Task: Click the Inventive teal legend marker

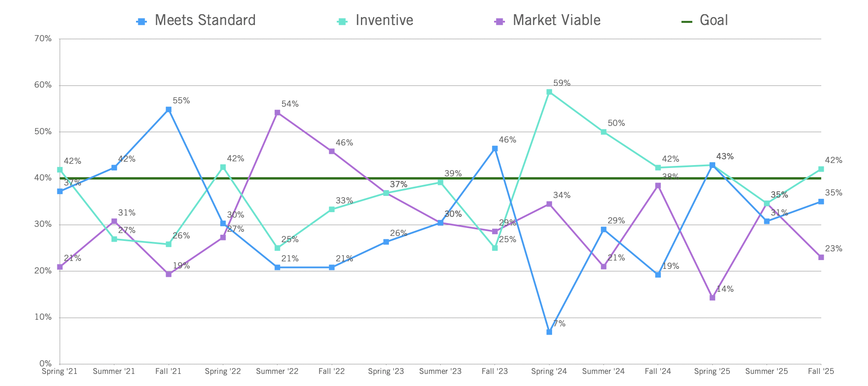Action: pyautogui.click(x=342, y=21)
